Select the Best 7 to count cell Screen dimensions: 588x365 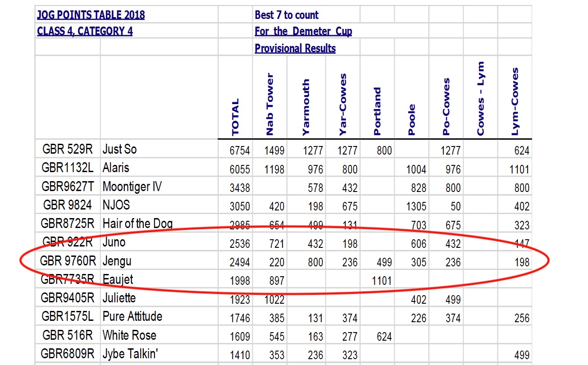287,15
